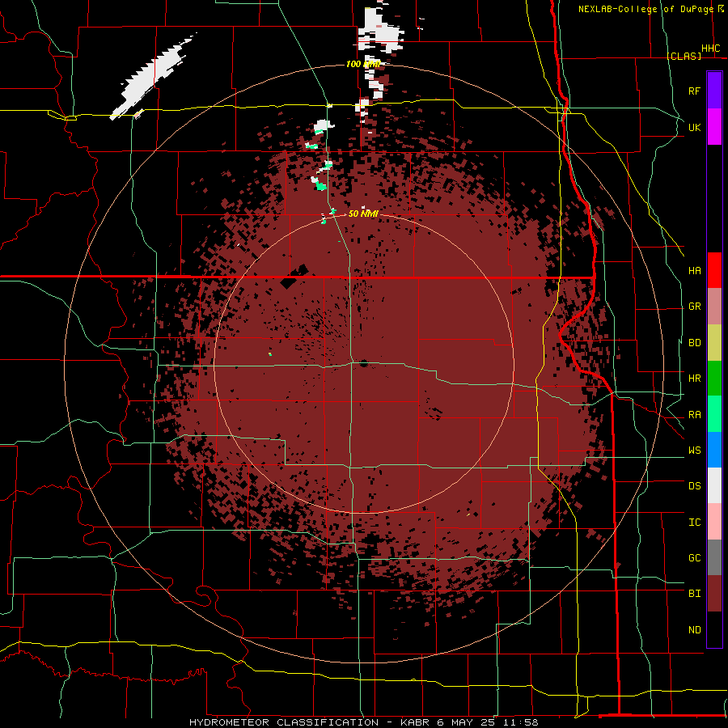Click the DS white legend swatch
Screen dimensions: 728x728
click(714, 485)
